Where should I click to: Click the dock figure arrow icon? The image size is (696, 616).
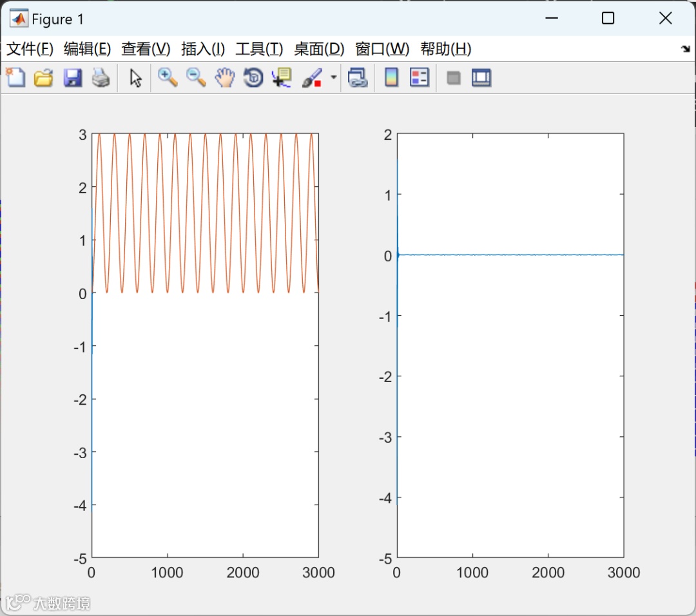[x=685, y=49]
